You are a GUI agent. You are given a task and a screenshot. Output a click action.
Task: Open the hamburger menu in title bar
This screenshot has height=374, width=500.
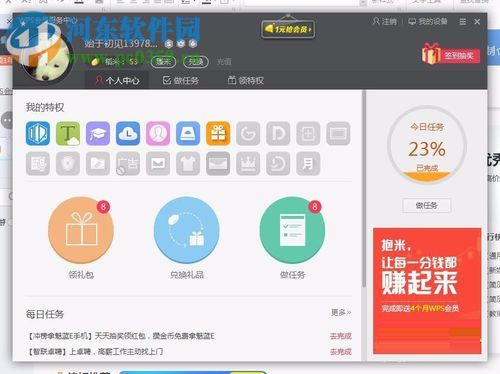coord(463,22)
